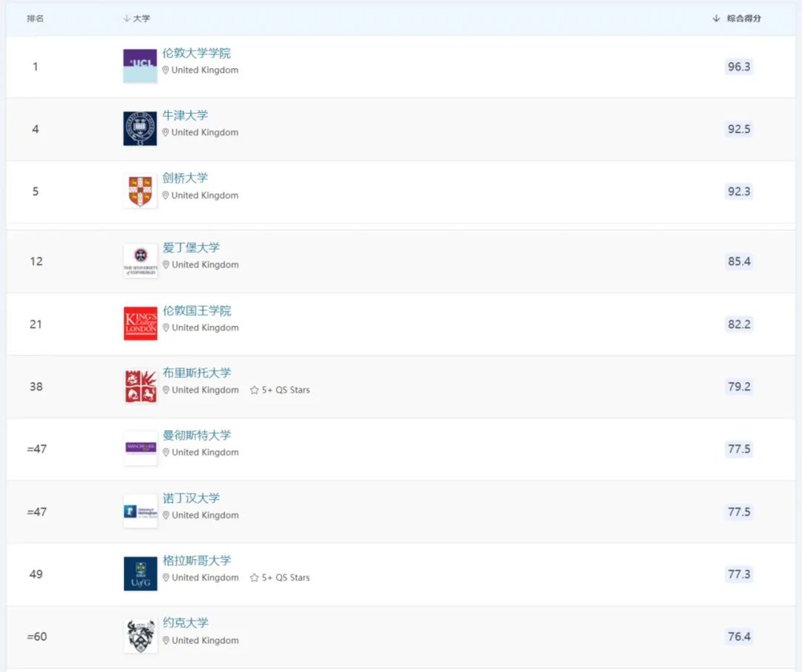Open the 布里斯托大学 link
Image resolution: width=802 pixels, height=672 pixels.
pos(197,373)
